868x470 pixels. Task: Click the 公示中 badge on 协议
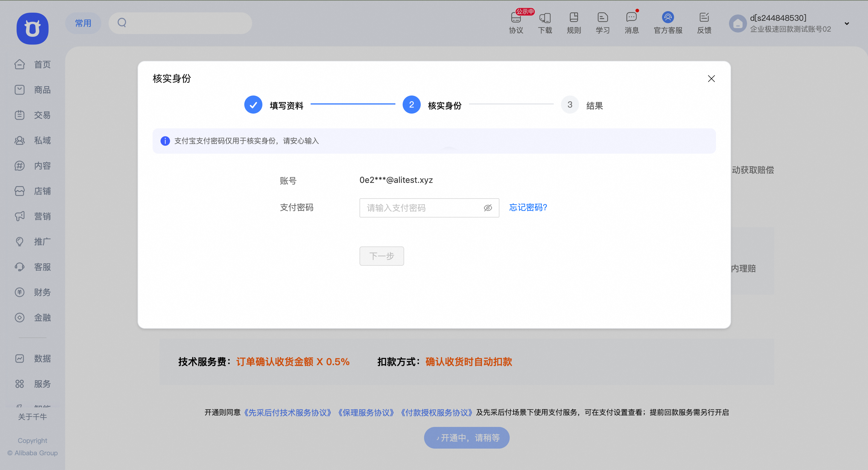coord(525,11)
